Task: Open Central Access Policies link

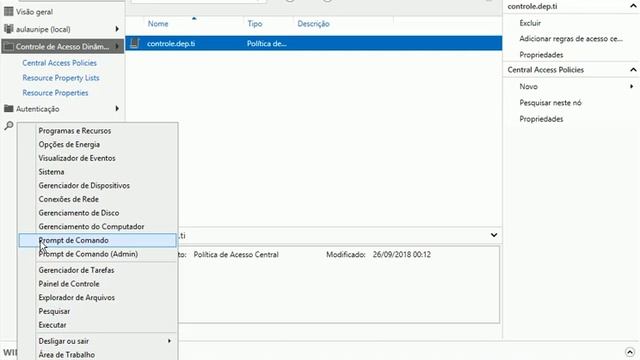Action: click(x=60, y=63)
